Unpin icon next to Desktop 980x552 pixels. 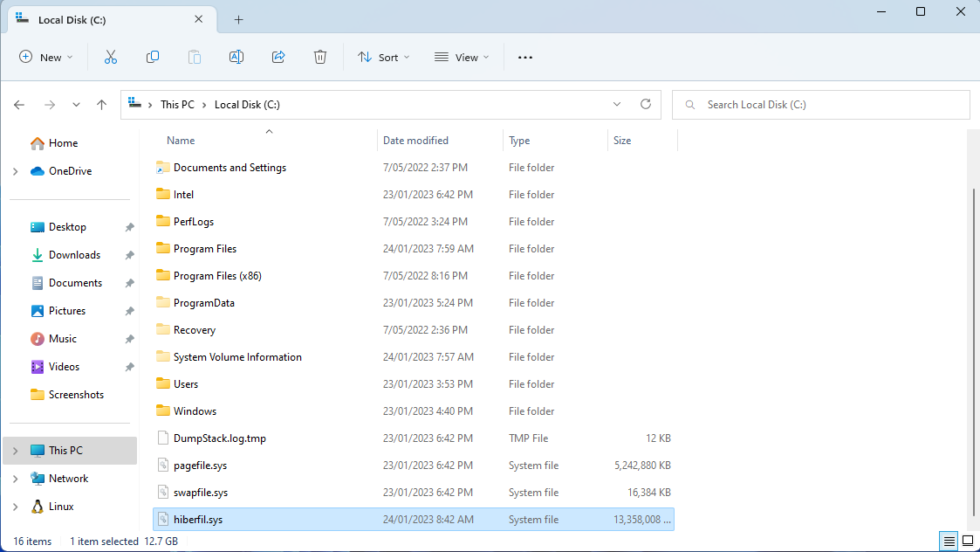click(x=129, y=227)
